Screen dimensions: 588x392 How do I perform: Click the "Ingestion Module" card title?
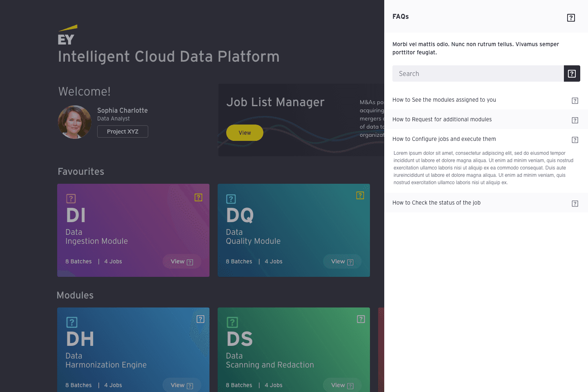tap(97, 241)
